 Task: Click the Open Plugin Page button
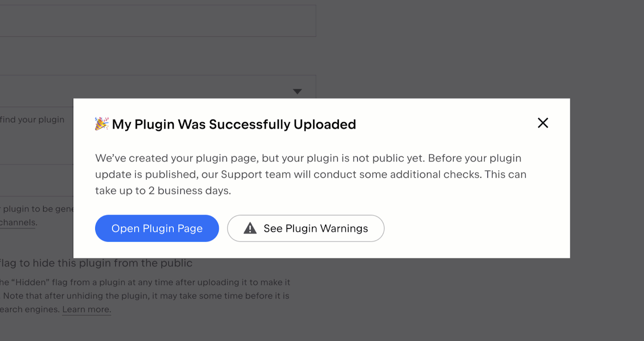click(157, 229)
